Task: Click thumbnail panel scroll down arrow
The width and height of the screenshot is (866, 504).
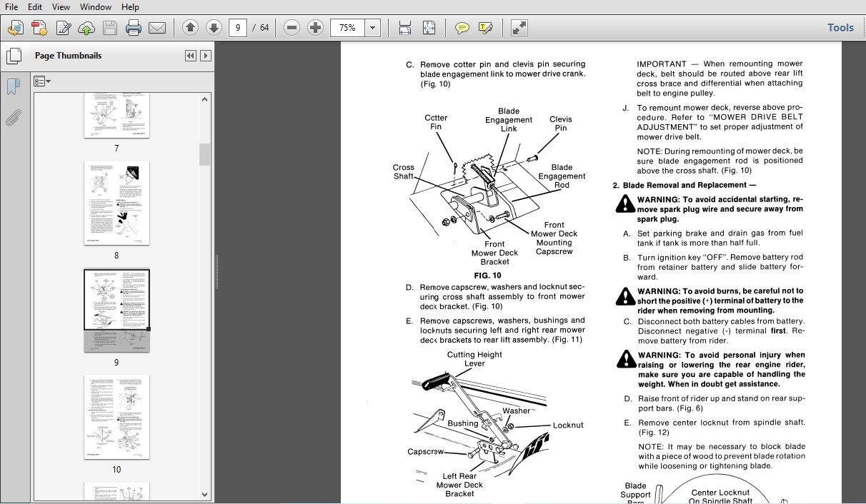Action: [205, 494]
